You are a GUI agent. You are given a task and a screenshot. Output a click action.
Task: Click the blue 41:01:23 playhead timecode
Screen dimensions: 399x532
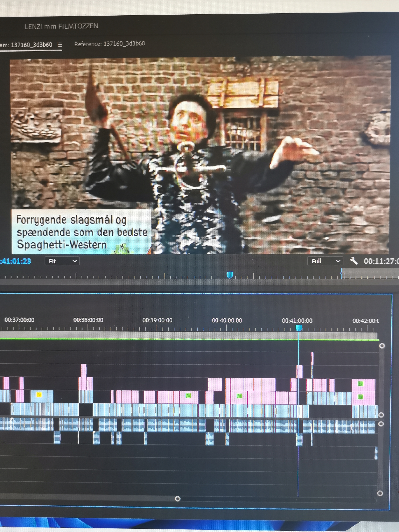(16, 261)
